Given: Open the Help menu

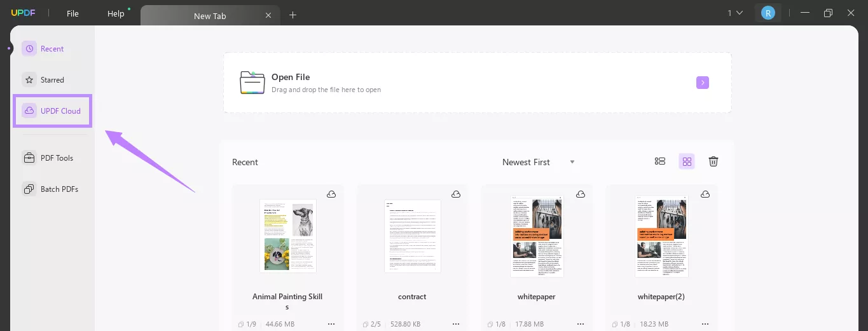Looking at the screenshot, I should pos(116,13).
